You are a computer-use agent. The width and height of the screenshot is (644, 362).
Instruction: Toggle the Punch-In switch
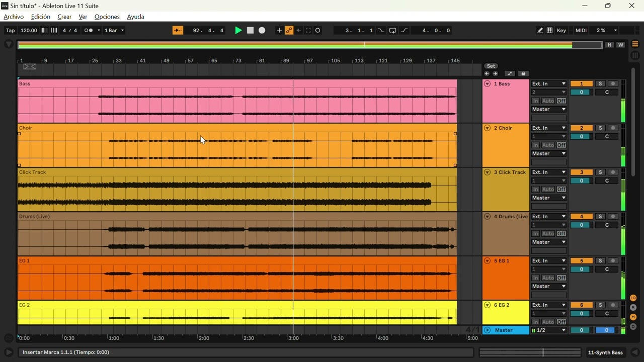tap(381, 31)
